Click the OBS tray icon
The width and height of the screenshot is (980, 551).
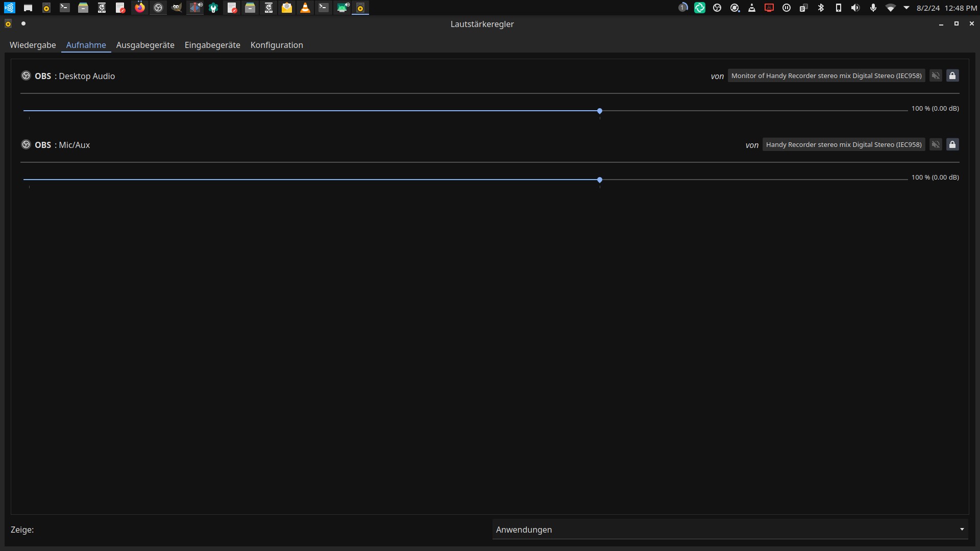(717, 8)
